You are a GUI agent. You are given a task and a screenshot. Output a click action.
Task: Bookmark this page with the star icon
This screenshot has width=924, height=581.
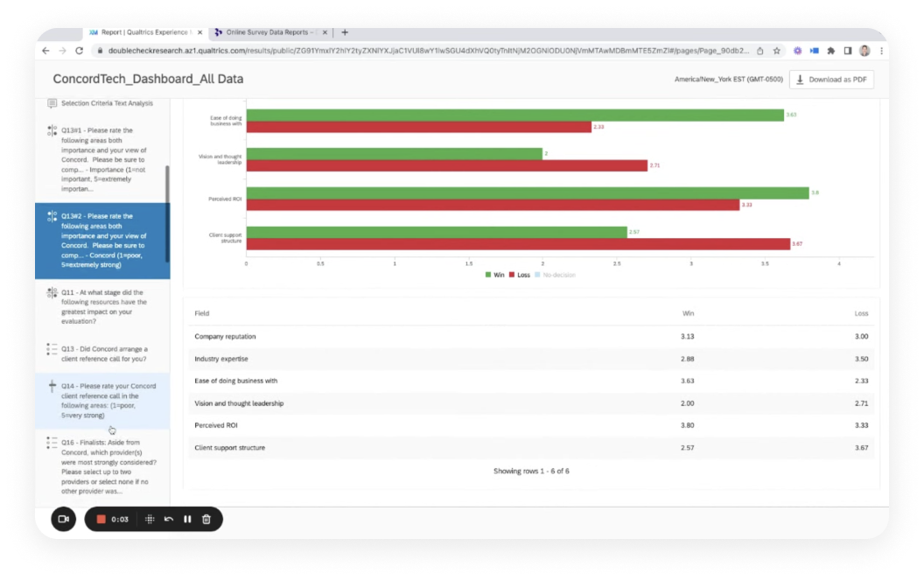777,51
